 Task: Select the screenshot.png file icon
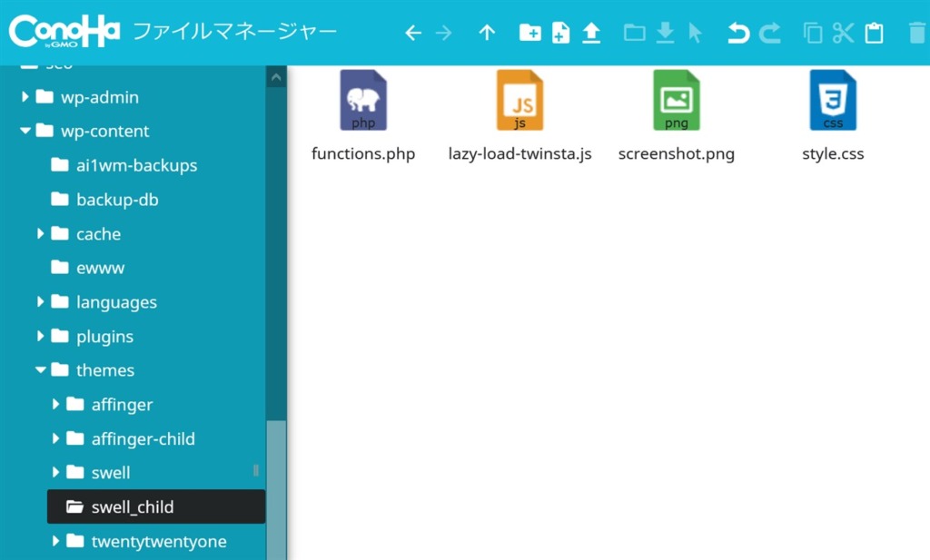tap(676, 100)
